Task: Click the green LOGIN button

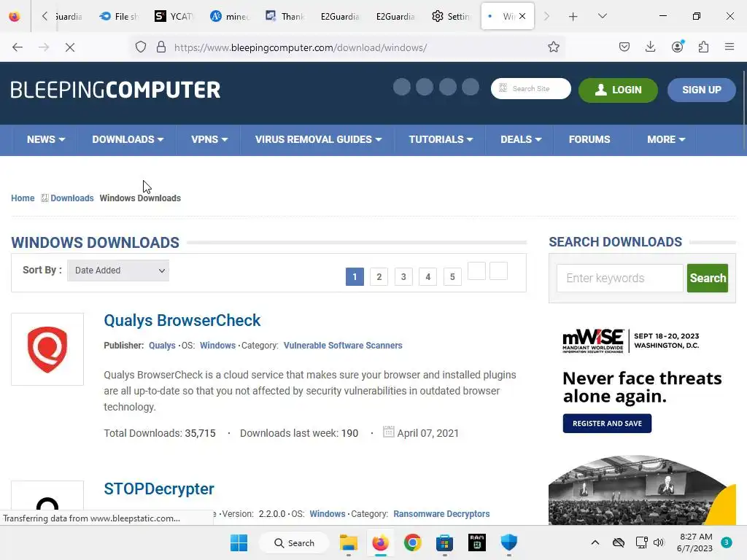Action: coord(618,90)
